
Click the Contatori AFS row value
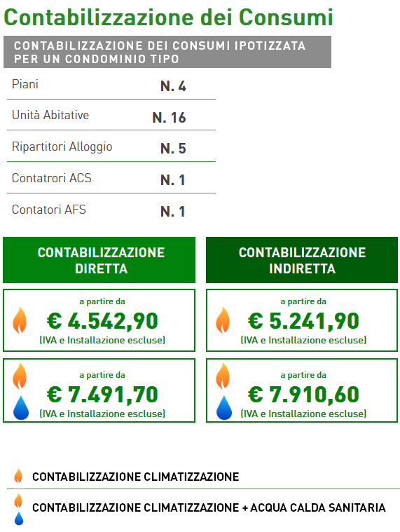pyautogui.click(x=173, y=212)
